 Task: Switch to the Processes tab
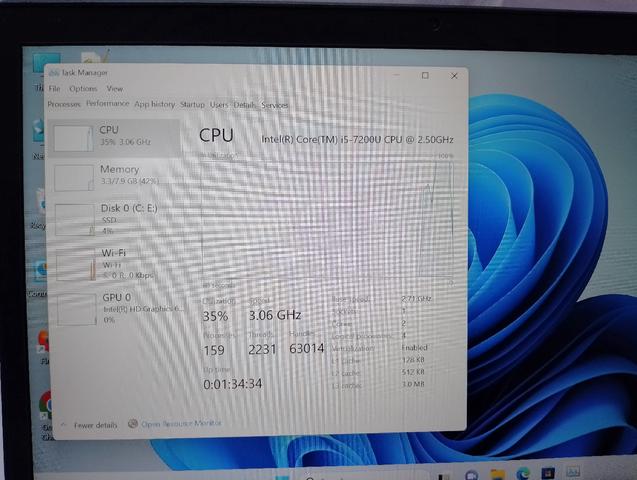coord(64,104)
